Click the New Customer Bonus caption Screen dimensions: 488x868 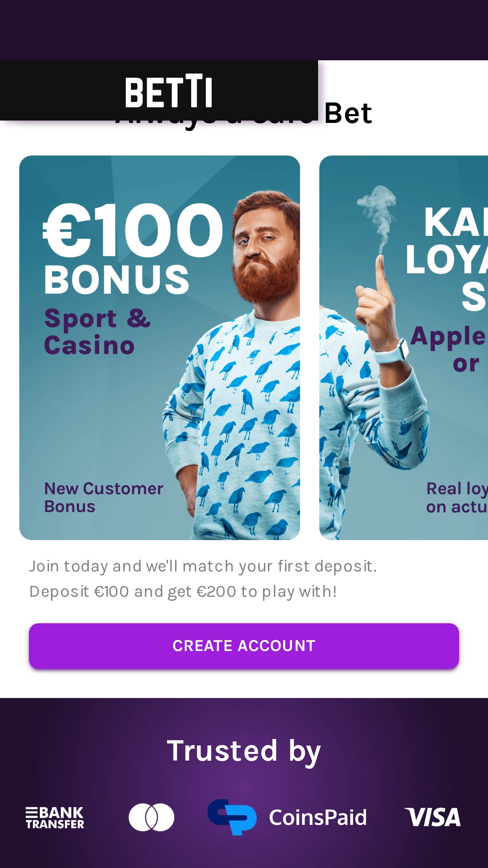pos(104,497)
